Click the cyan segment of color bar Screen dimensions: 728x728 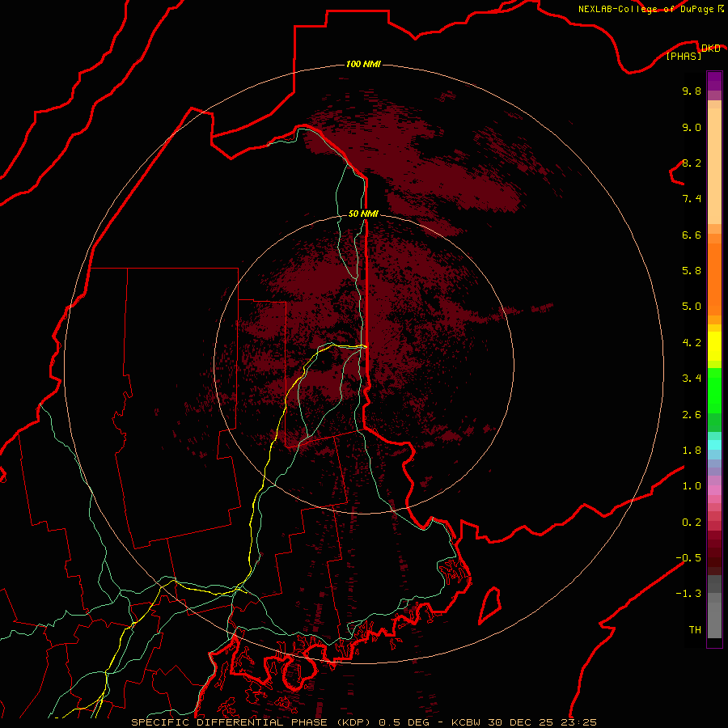pyautogui.click(x=714, y=445)
